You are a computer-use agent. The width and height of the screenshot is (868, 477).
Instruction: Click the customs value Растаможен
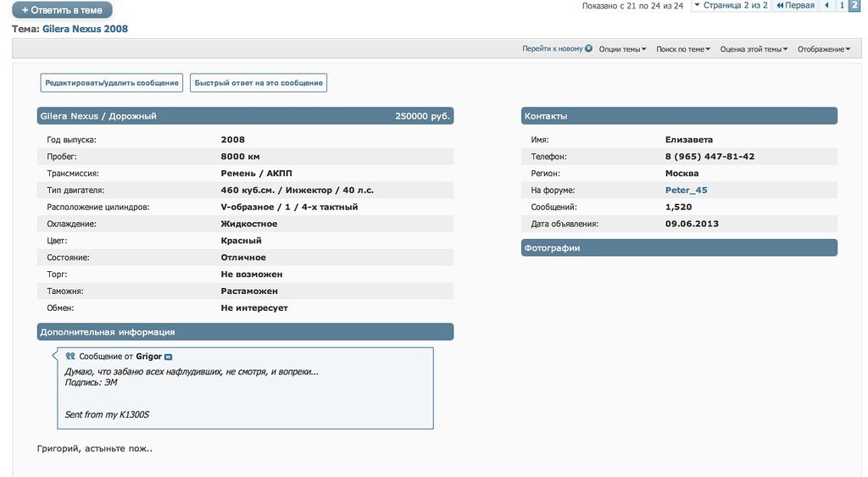click(x=249, y=291)
